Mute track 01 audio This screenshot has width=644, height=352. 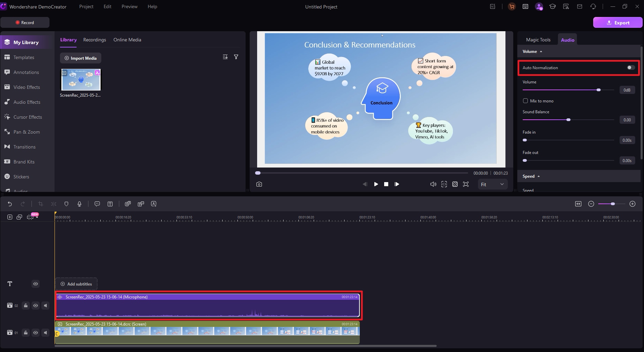[x=45, y=333]
